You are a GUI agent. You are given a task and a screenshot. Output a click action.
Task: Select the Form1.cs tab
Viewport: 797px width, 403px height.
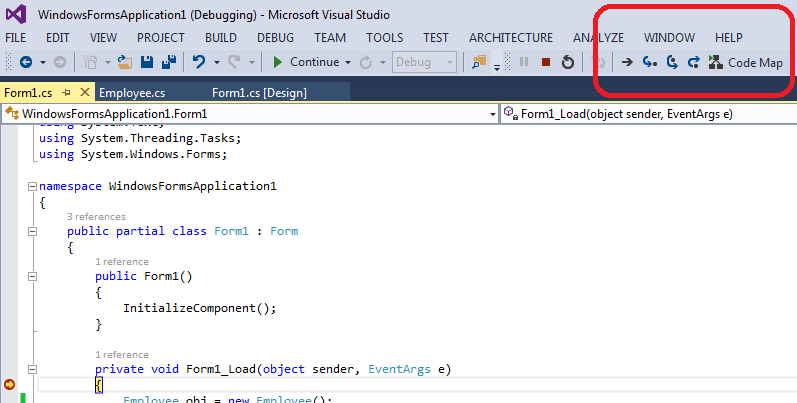28,92
